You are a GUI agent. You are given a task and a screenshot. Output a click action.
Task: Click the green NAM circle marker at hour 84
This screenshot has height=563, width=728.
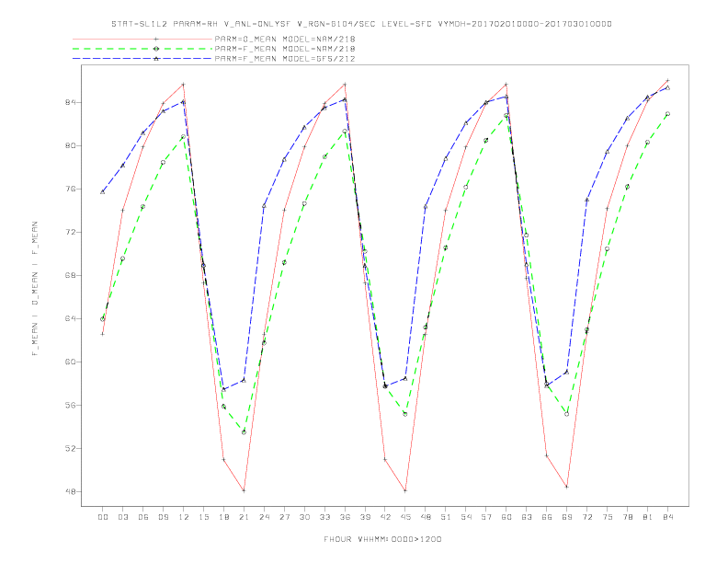pos(667,114)
